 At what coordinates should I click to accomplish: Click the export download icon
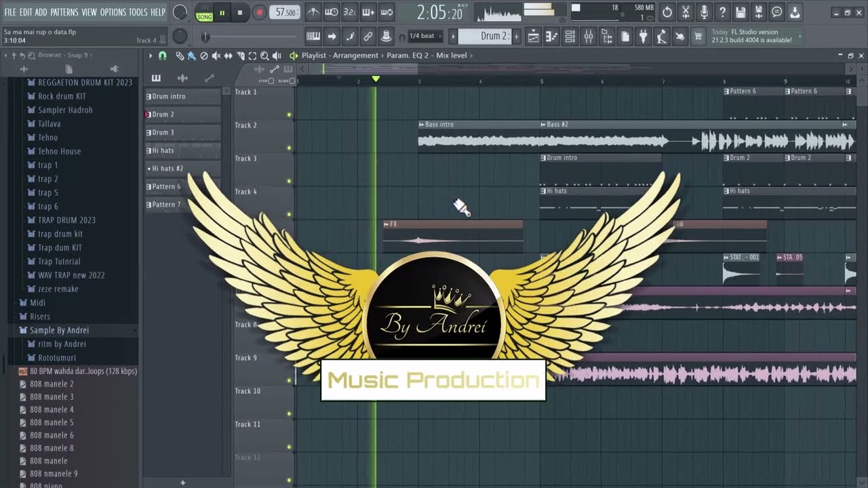(x=795, y=12)
